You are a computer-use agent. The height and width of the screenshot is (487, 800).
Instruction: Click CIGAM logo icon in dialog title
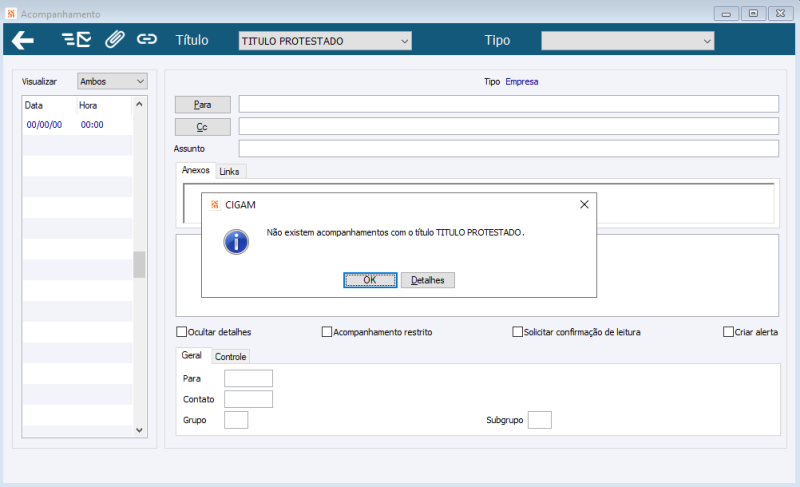[x=215, y=204]
